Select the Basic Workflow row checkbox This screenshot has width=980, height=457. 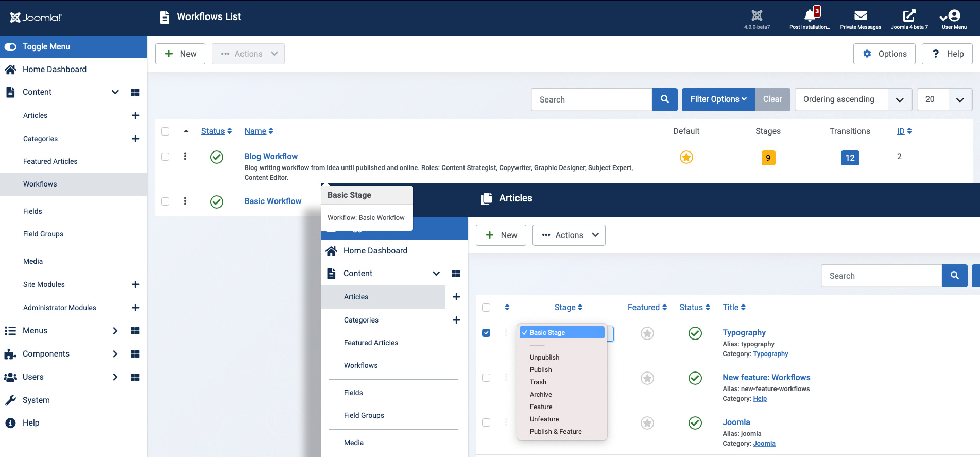165,201
